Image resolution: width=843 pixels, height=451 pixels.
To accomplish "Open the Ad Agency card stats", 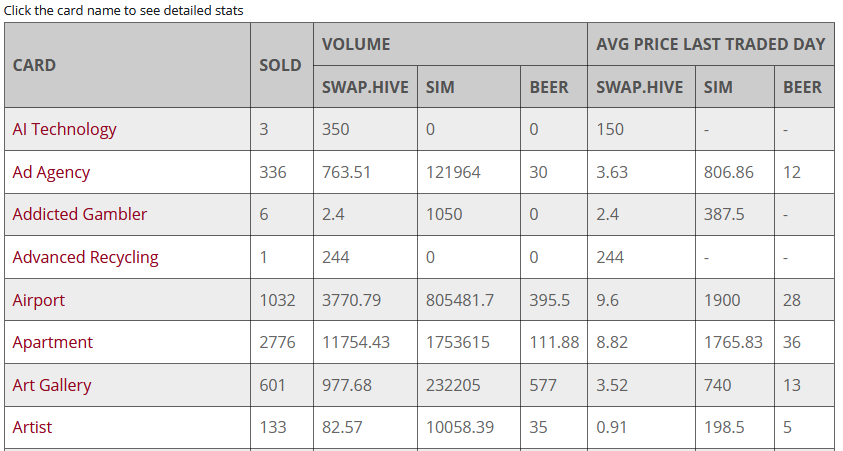I will pos(51,172).
